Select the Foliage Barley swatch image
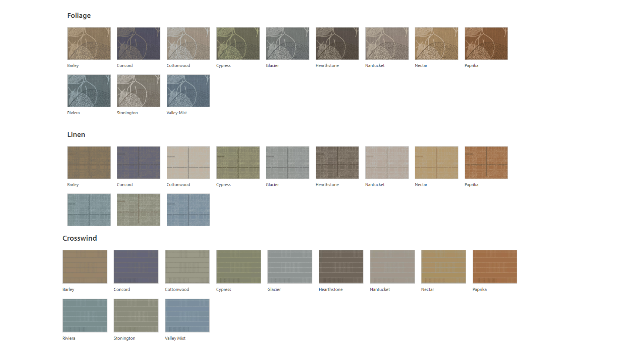Viewport: 644px width, 362px height. point(89,44)
